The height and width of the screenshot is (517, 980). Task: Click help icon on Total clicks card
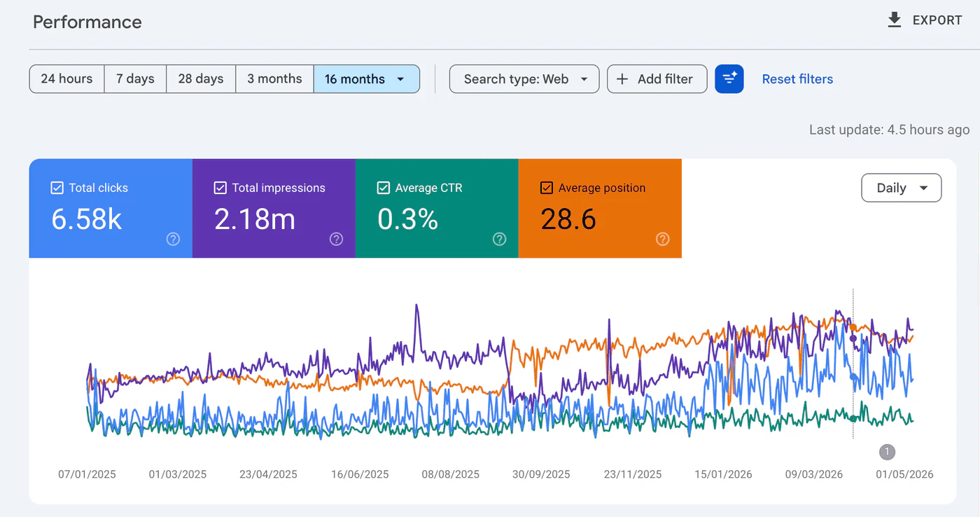(174, 239)
